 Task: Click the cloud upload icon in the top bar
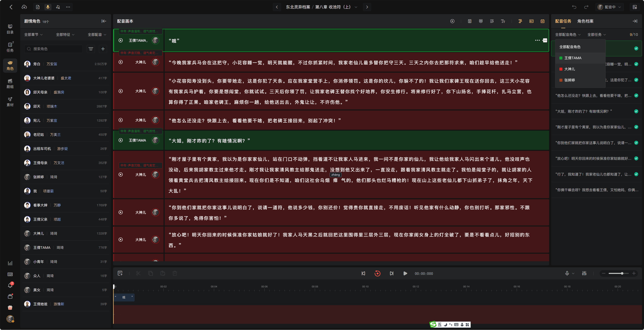click(x=24, y=7)
